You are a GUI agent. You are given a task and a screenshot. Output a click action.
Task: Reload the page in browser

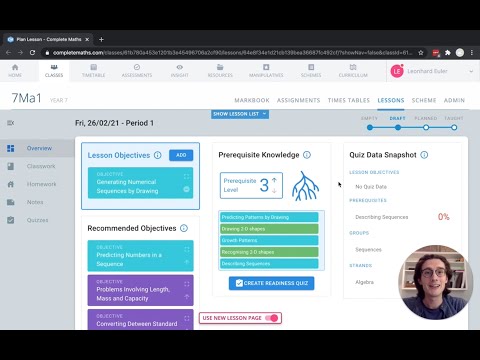[32, 53]
